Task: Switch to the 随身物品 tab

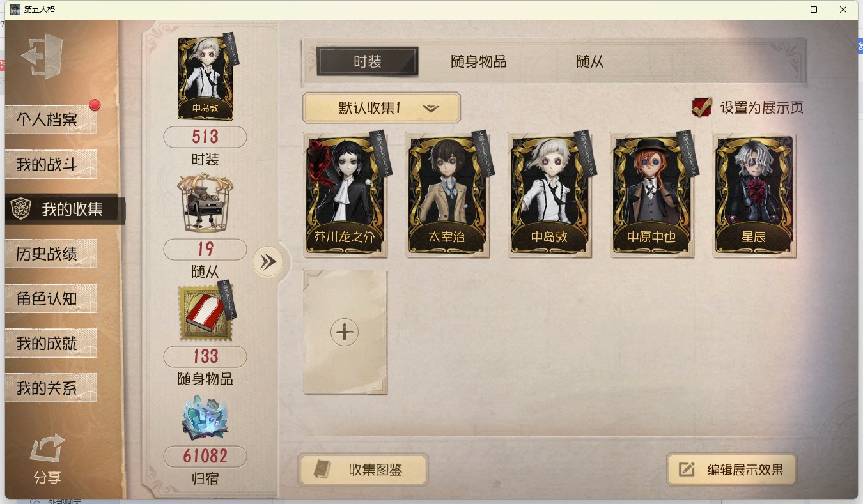Action: [x=479, y=62]
